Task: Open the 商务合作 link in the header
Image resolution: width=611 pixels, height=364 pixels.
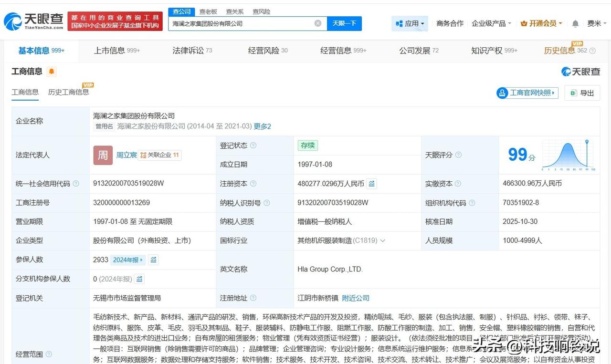Action: tap(450, 23)
